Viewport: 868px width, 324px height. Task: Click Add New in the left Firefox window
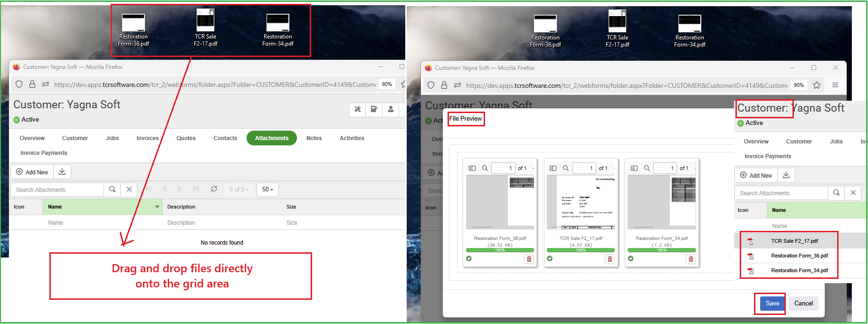coord(32,172)
